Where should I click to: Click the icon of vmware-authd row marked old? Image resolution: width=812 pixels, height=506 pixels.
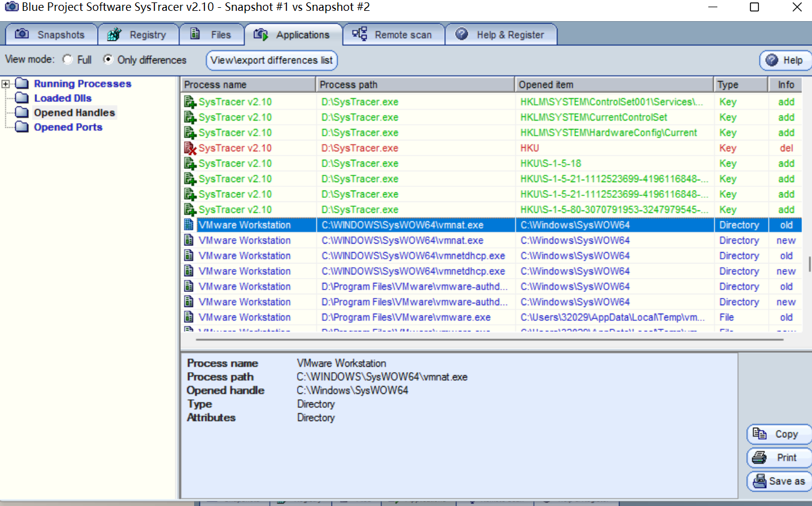pyautogui.click(x=189, y=286)
